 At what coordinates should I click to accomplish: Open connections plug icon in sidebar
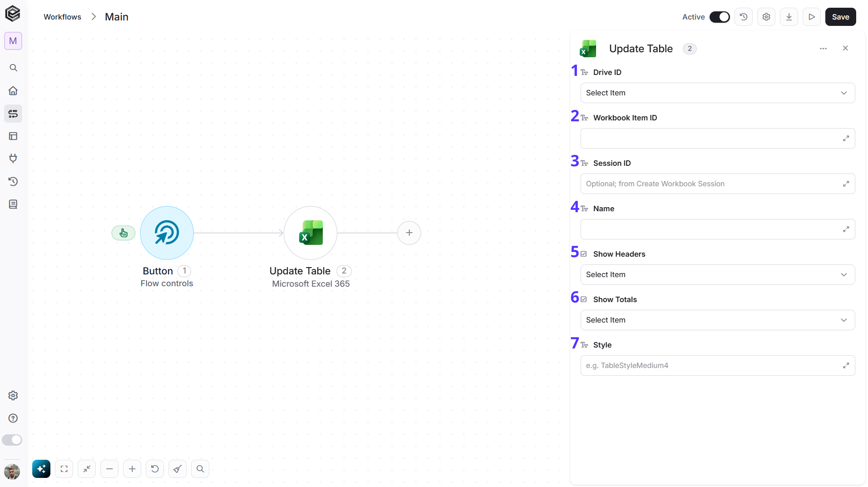click(13, 159)
